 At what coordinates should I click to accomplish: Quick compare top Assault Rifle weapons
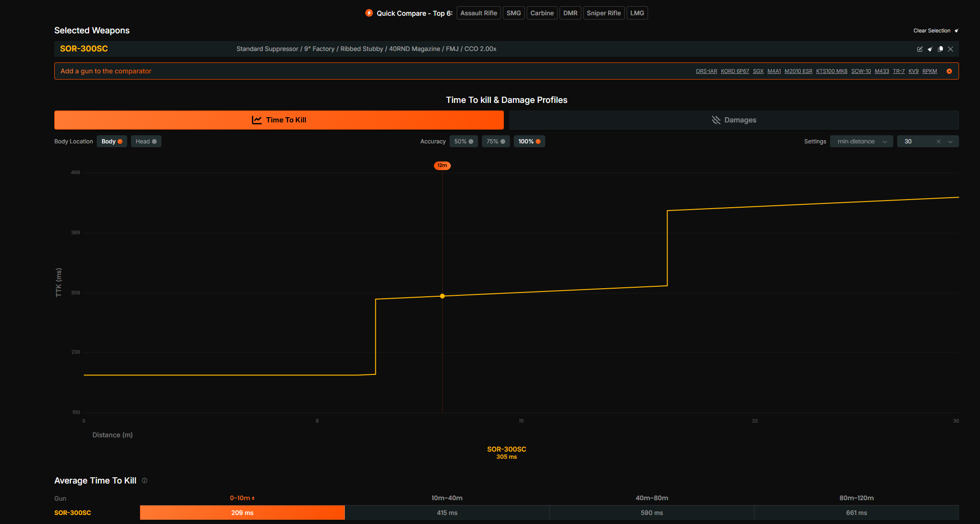478,13
